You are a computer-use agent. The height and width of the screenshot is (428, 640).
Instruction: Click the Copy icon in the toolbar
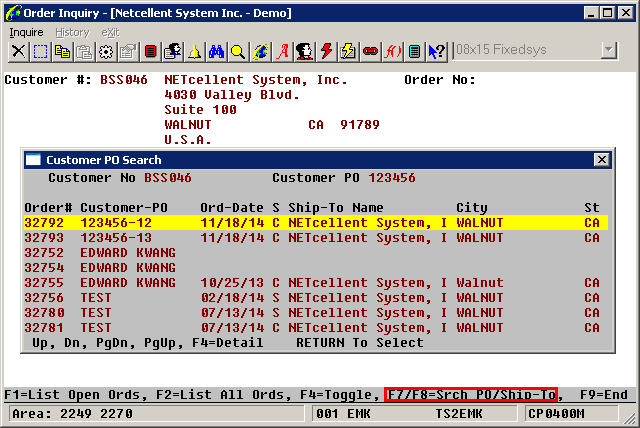coord(62,51)
